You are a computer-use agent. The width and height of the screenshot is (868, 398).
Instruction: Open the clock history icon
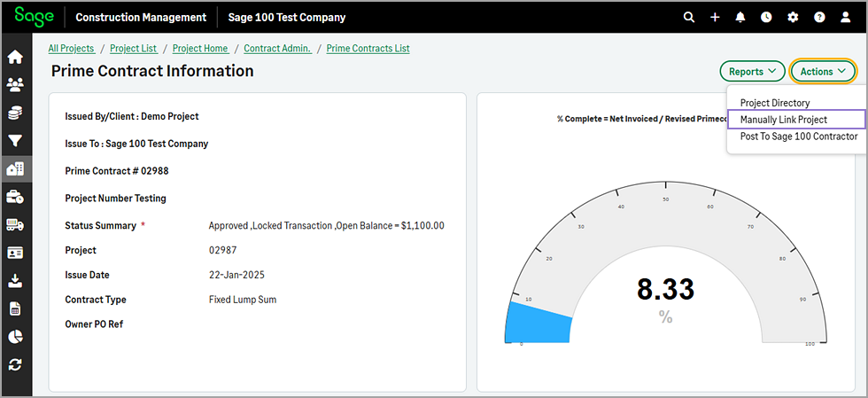766,17
